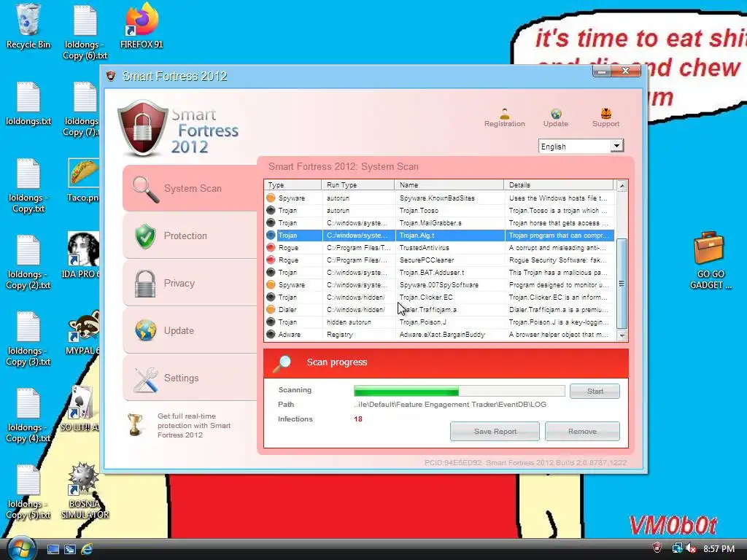Select loldongs - Copy (3).txt file icon
Image resolution: width=747 pixels, height=560 pixels.
(x=28, y=339)
